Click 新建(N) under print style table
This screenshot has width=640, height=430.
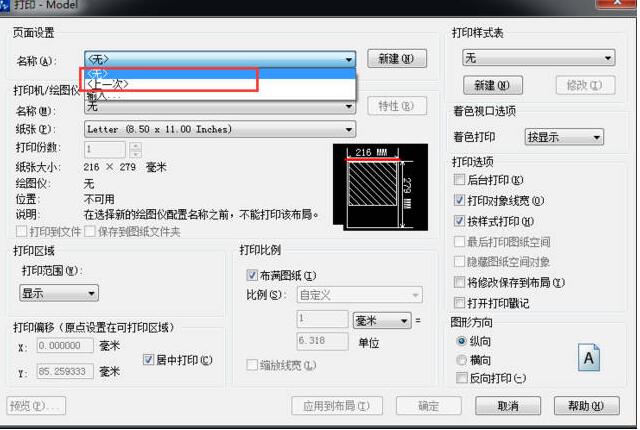click(493, 86)
